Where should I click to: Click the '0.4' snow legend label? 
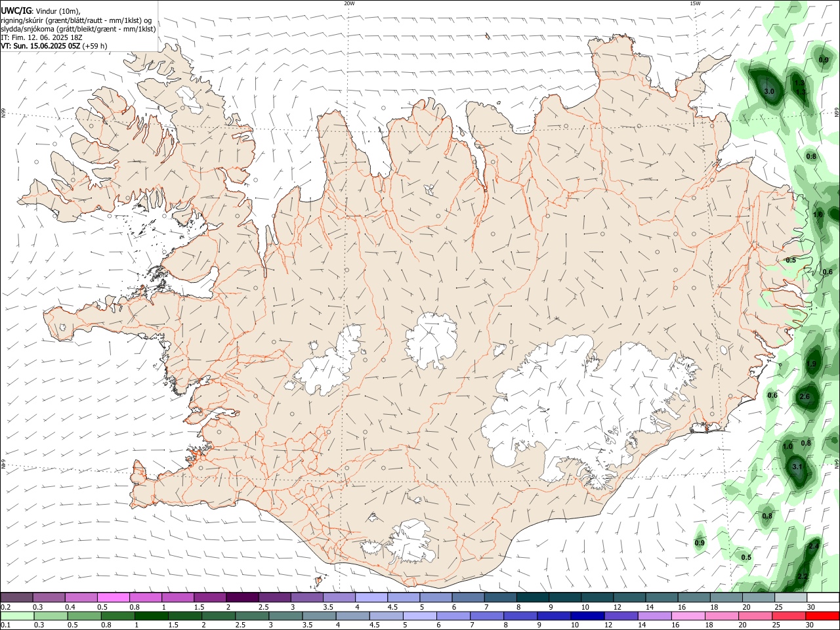click(x=70, y=608)
